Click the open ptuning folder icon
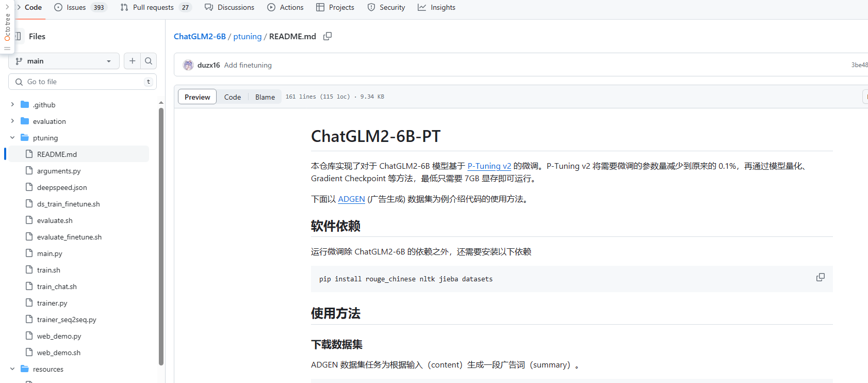868x383 pixels. coord(25,138)
